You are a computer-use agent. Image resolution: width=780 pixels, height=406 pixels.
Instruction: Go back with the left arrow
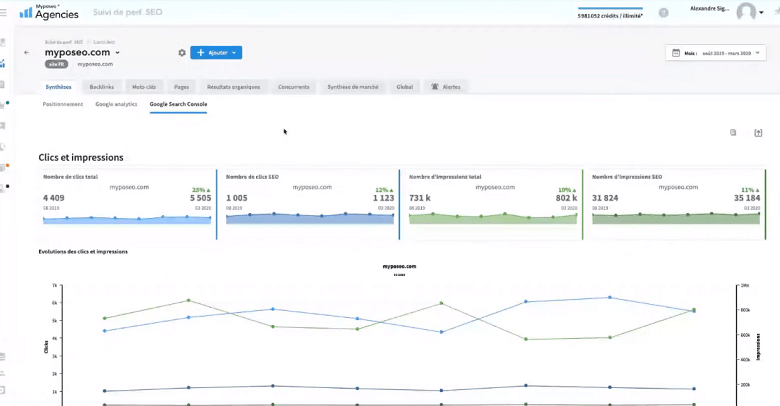coord(26,52)
